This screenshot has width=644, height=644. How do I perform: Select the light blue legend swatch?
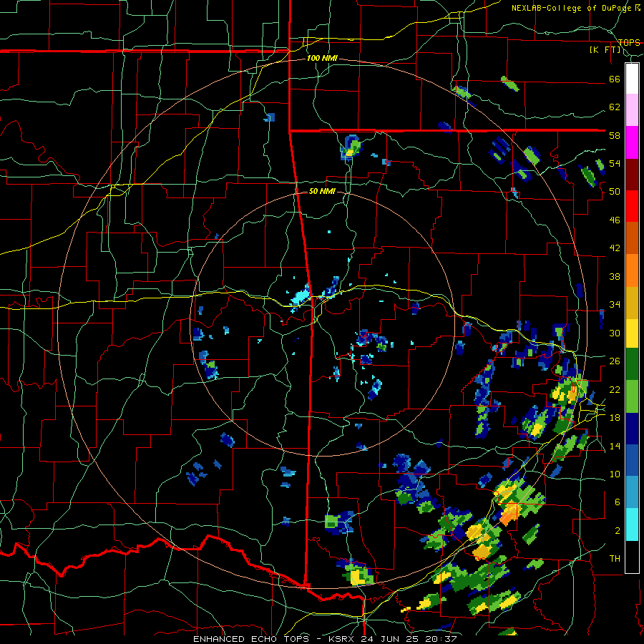pyautogui.click(x=632, y=492)
